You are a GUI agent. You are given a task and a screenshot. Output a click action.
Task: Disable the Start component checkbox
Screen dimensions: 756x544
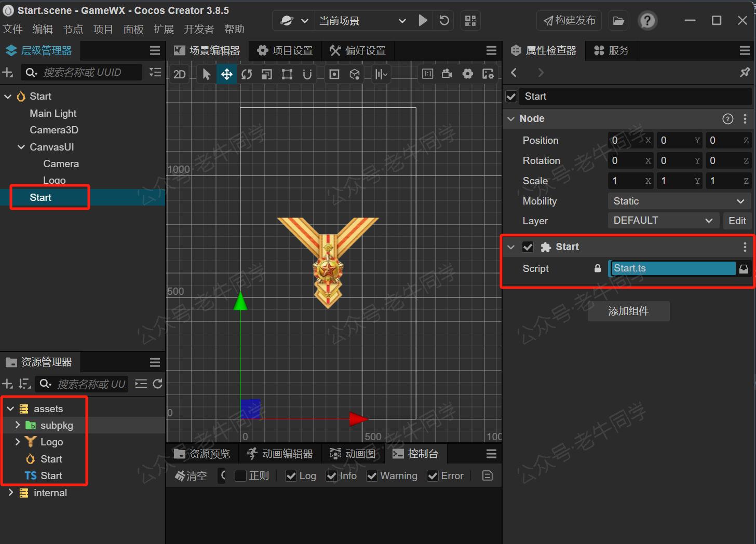tap(528, 247)
